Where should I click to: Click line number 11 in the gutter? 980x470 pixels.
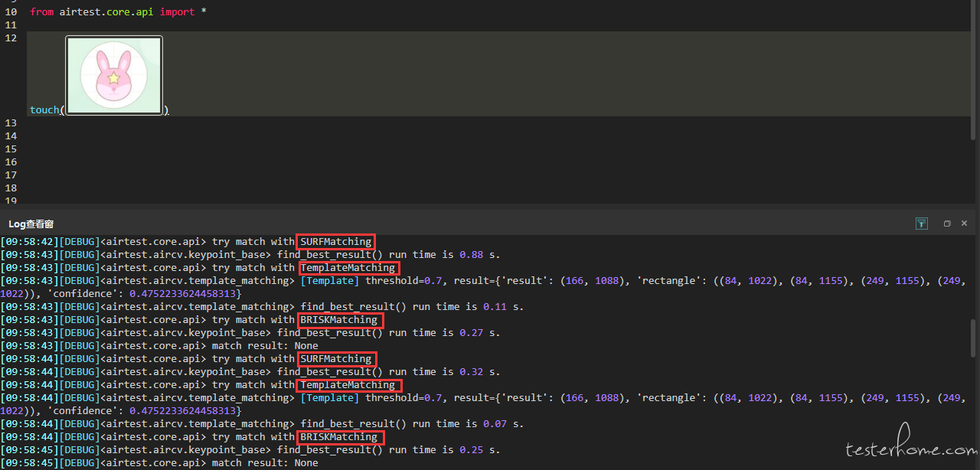point(11,24)
